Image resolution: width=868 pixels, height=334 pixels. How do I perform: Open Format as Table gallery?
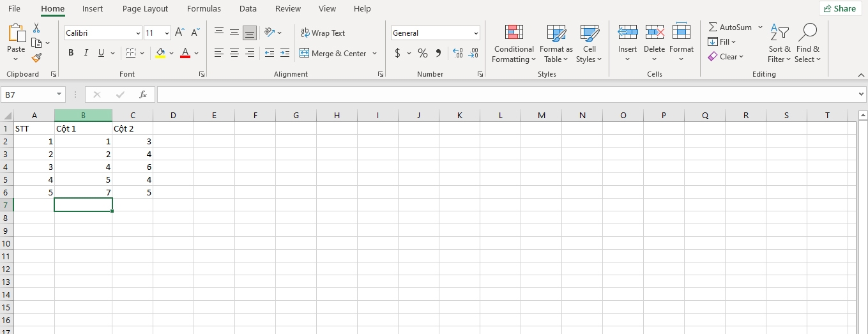pyautogui.click(x=556, y=44)
